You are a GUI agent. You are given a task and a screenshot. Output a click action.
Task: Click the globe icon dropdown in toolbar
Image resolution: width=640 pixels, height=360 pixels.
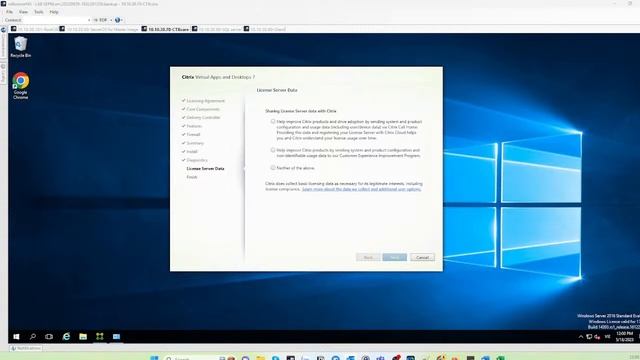119,20
